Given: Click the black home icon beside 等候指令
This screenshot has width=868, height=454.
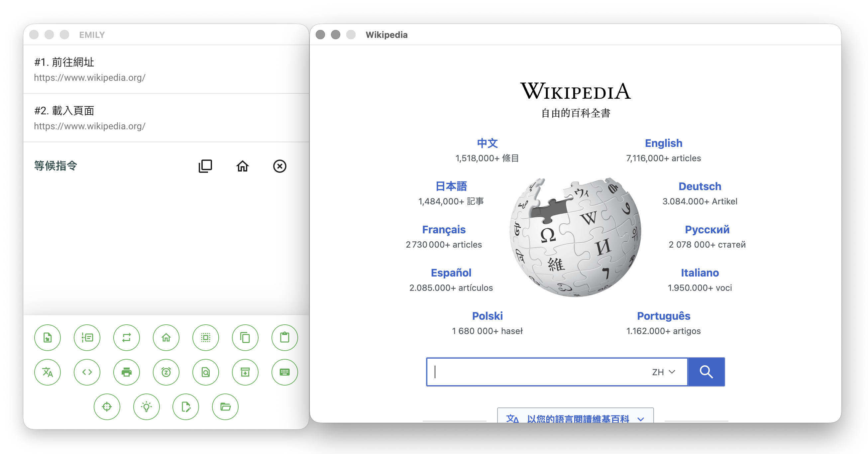Looking at the screenshot, I should click(242, 166).
